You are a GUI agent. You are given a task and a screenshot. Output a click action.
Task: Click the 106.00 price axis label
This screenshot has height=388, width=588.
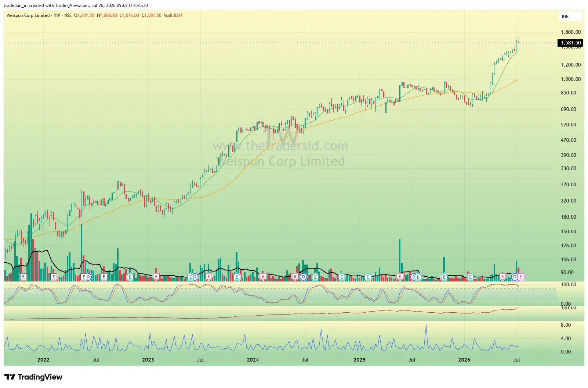(569, 259)
